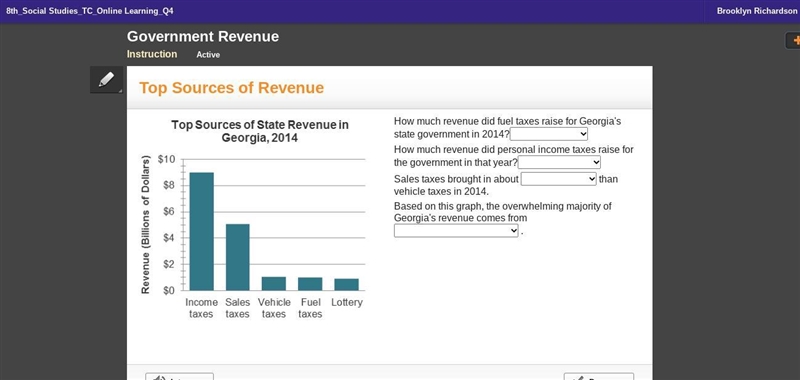800x380 pixels.
Task: Click the Brooklyn Richardson user name
Action: (x=757, y=11)
